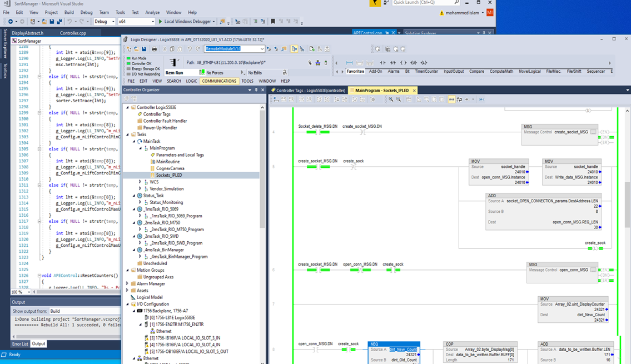Open Show output from Build dropdown
The image size is (631, 364).
point(85,311)
